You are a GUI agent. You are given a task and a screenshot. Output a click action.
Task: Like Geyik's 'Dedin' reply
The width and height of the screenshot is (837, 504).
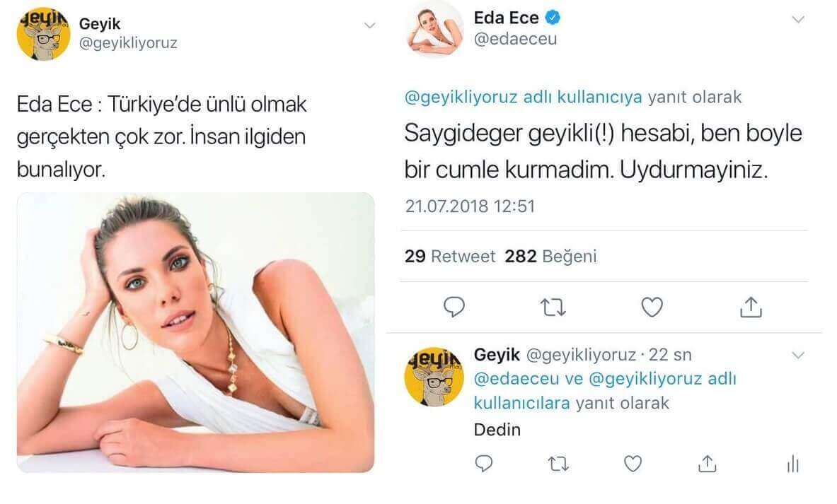point(633,464)
